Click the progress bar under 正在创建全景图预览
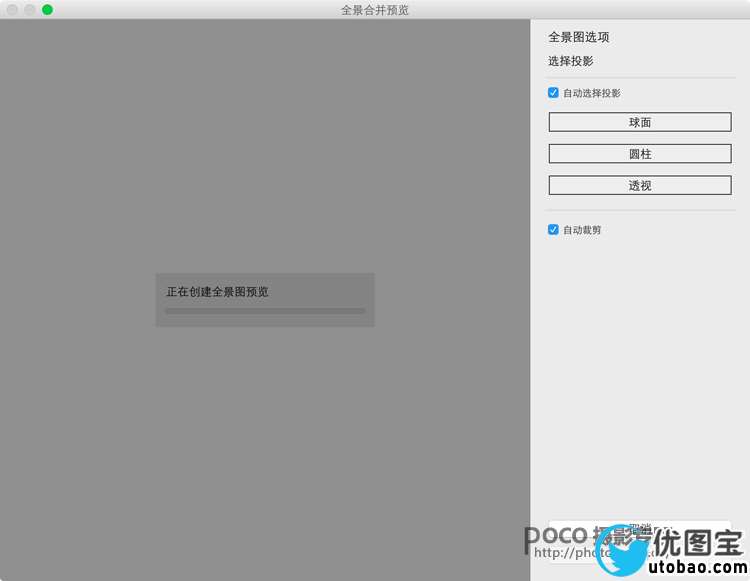This screenshot has height=581, width=750. coord(265,311)
